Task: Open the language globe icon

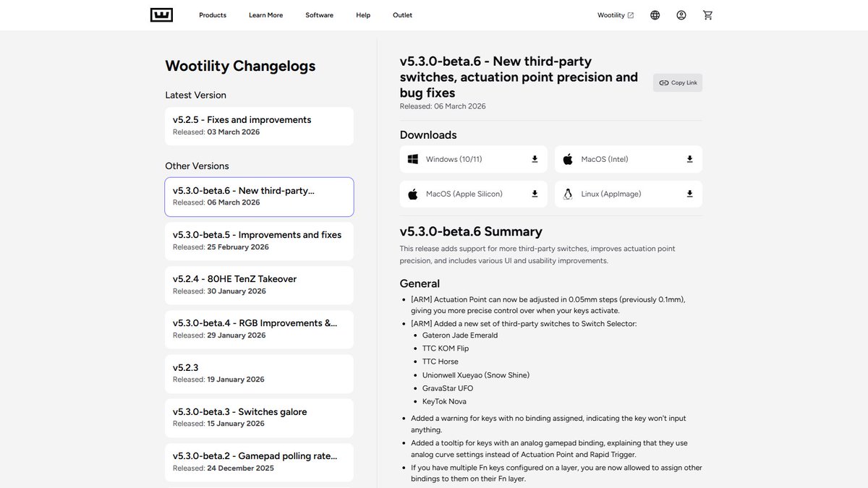Action: [655, 15]
